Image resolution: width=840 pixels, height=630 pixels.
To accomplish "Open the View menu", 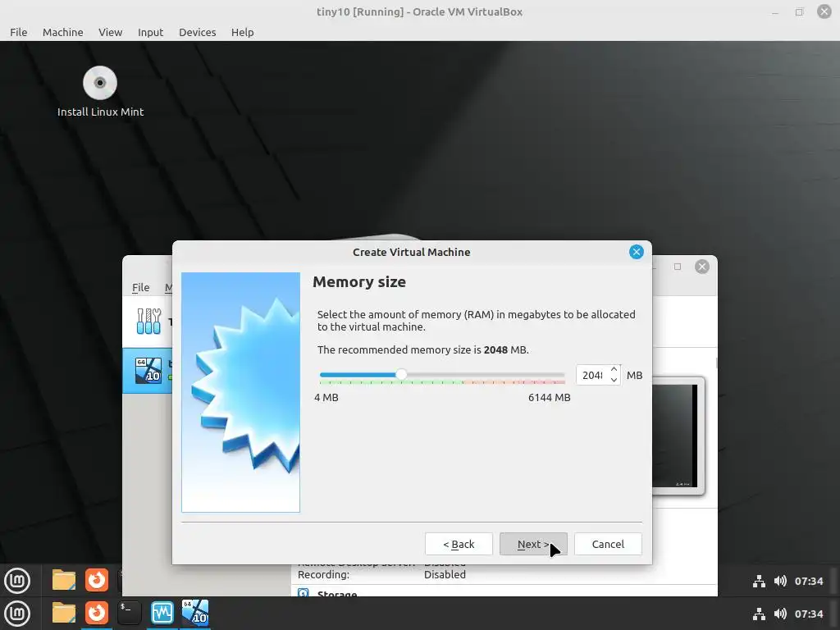I will click(x=111, y=32).
